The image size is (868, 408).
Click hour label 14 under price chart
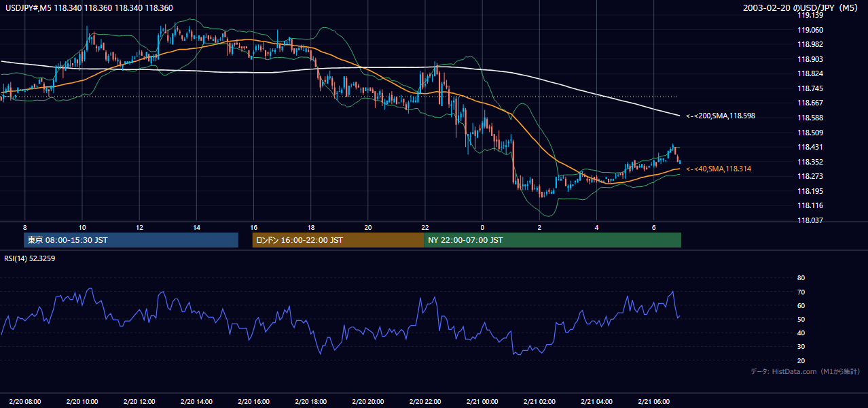(196, 227)
